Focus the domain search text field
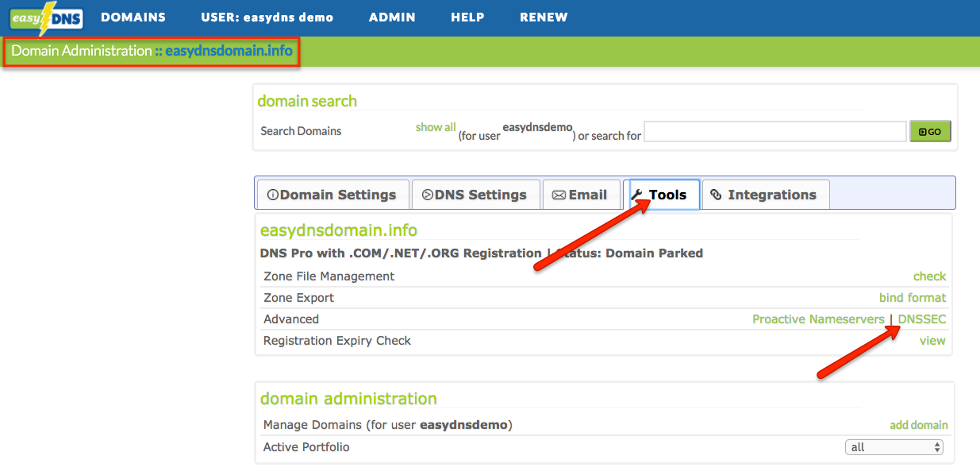This screenshot has width=980, height=475. pyautogui.click(x=775, y=132)
